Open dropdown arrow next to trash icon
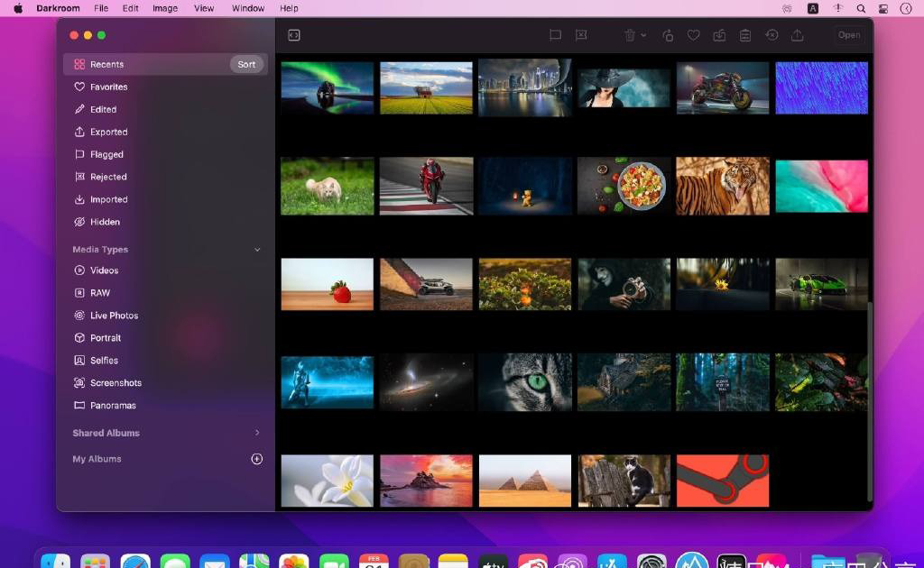Viewport: 924px width, 568px height. click(643, 35)
